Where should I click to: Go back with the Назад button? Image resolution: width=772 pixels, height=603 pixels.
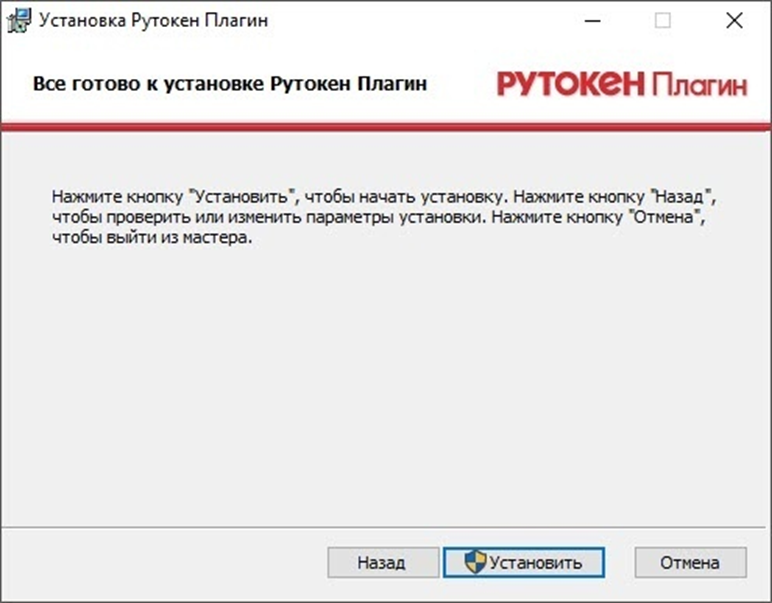point(383,562)
